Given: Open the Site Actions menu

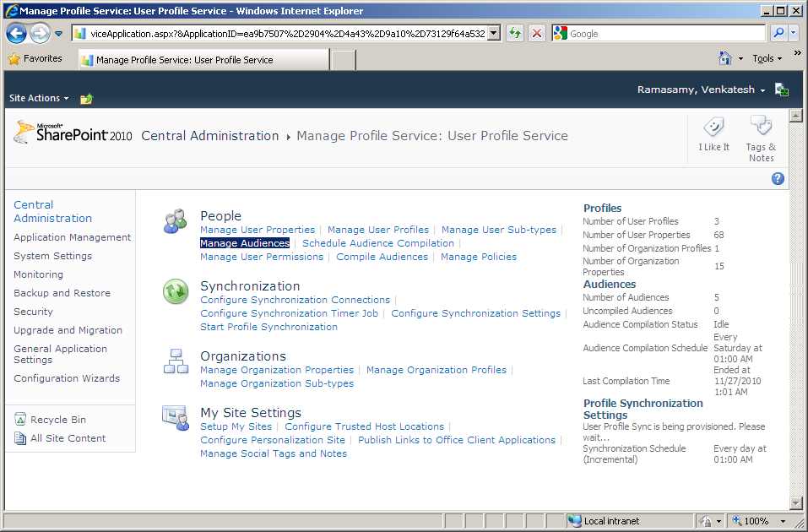Looking at the screenshot, I should [x=39, y=98].
